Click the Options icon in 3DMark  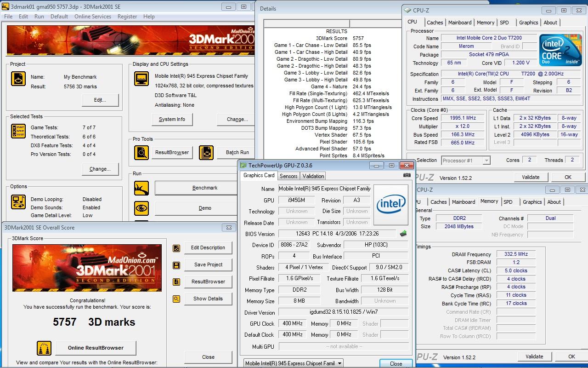pyautogui.click(x=18, y=202)
